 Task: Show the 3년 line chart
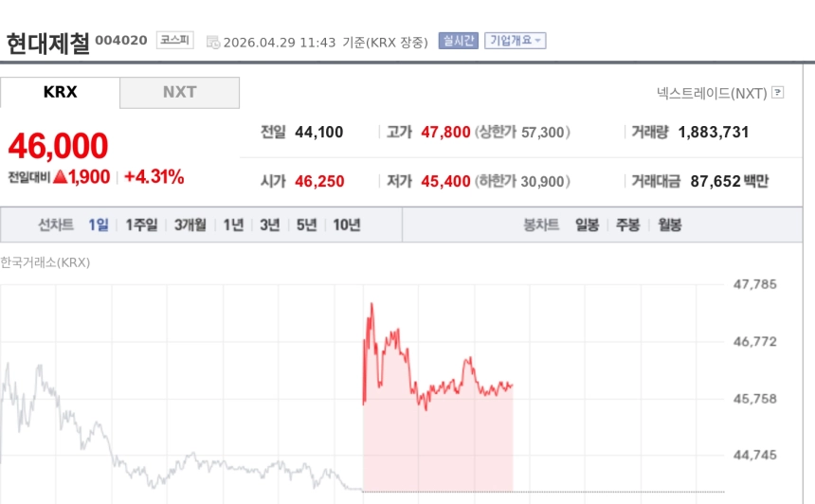(270, 225)
